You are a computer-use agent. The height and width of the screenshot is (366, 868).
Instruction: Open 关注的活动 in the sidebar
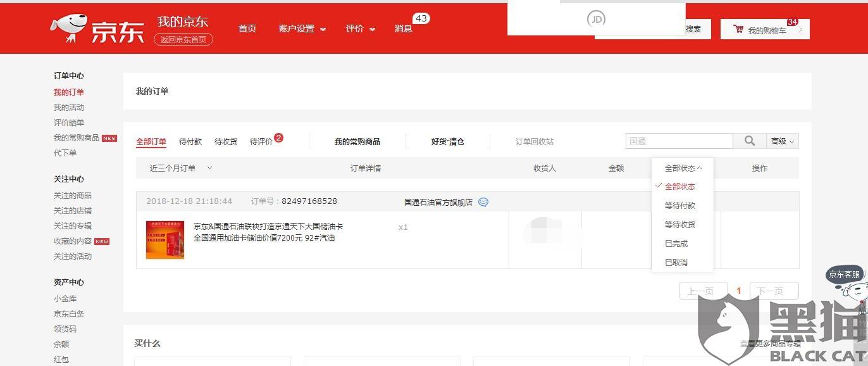point(73,256)
